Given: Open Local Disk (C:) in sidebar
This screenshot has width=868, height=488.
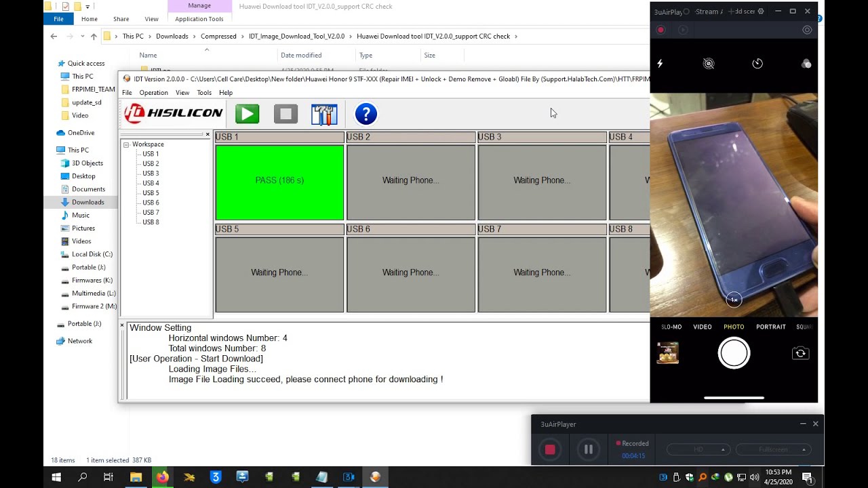Looking at the screenshot, I should pos(92,254).
